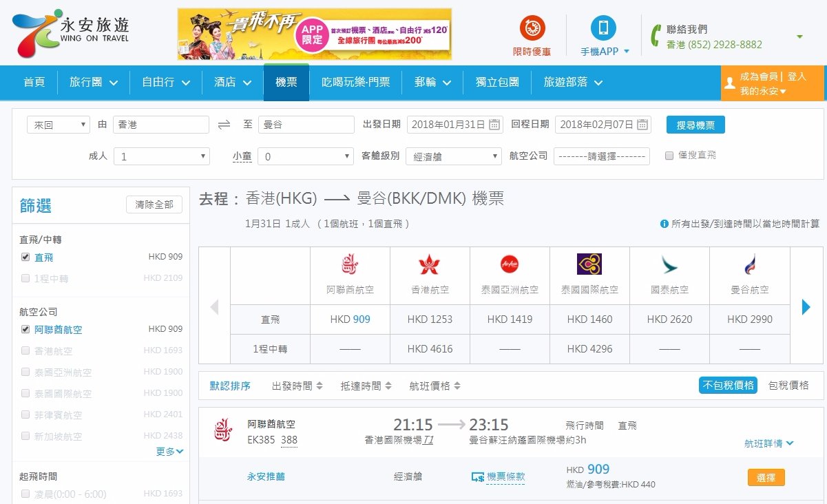Check 菲律賓航空 airline filter
The width and height of the screenshot is (827, 504).
click(x=25, y=414)
